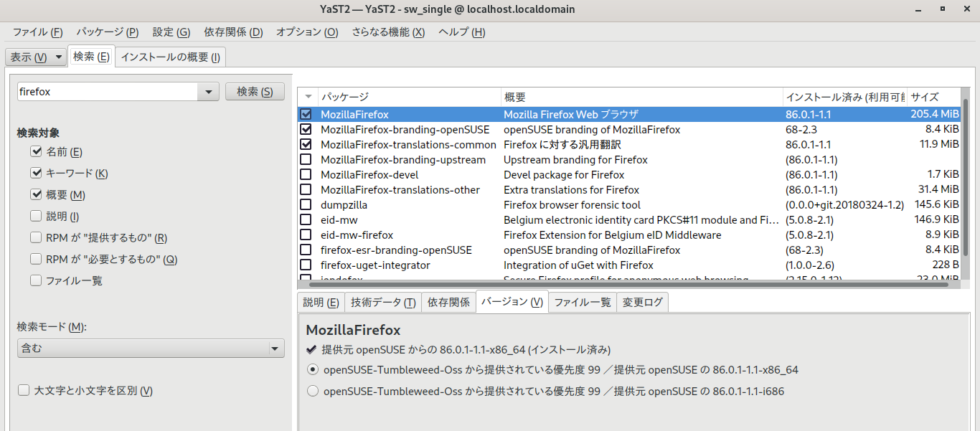Switch to the 検索 (E) tab
Image resolution: width=980 pixels, height=431 pixels.
click(x=91, y=57)
